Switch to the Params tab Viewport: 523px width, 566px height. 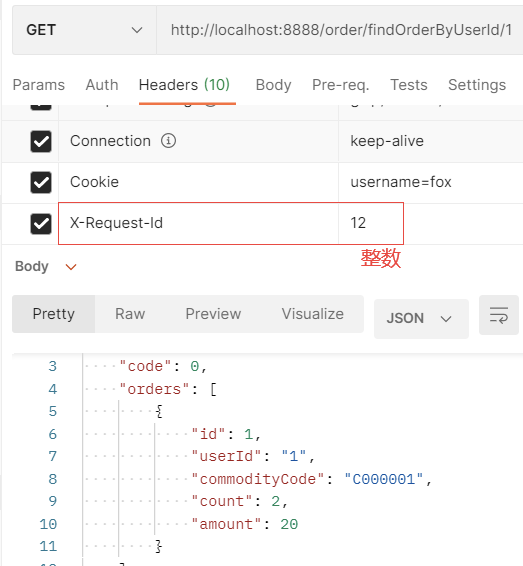tap(39, 85)
